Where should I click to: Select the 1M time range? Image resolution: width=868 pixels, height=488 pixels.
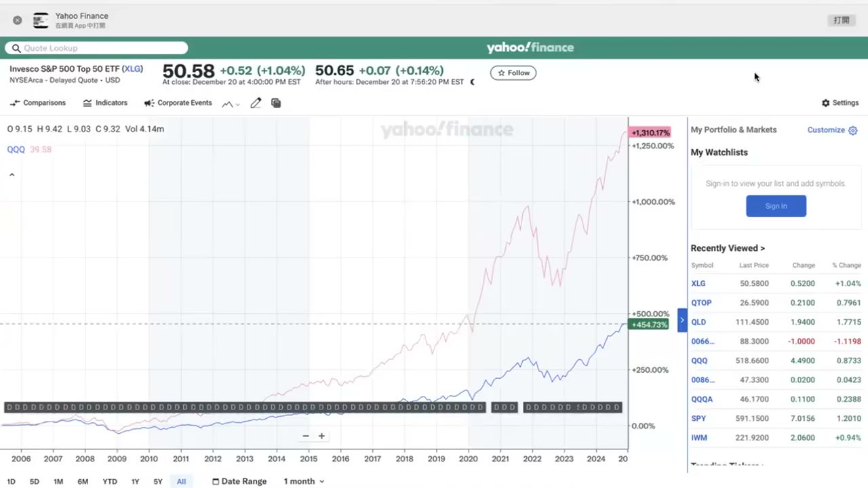58,481
